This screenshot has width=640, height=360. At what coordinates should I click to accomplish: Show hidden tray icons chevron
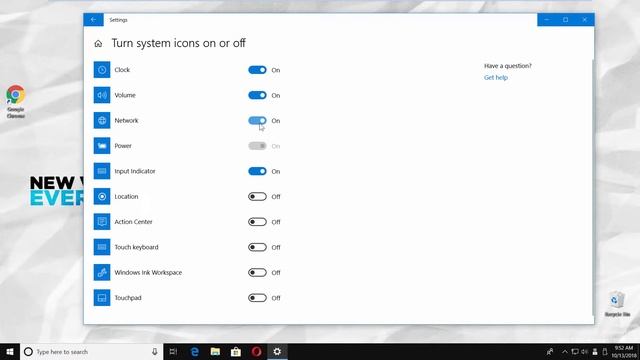[x=565, y=351]
